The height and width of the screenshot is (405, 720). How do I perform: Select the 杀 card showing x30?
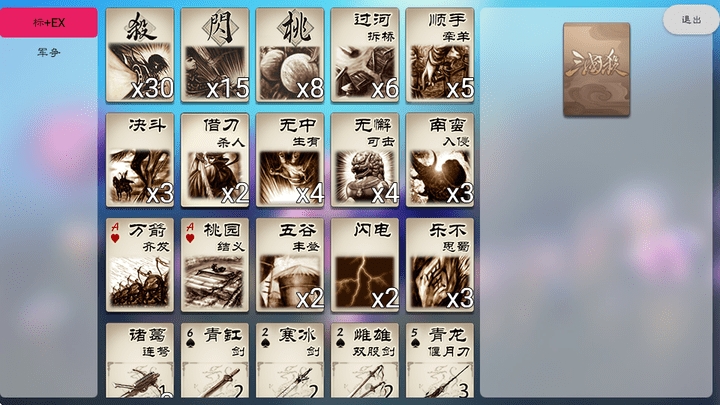click(140, 55)
